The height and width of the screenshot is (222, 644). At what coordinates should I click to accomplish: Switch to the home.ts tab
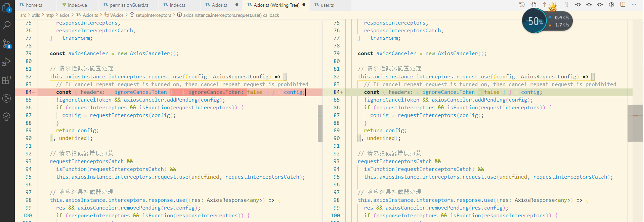click(34, 5)
